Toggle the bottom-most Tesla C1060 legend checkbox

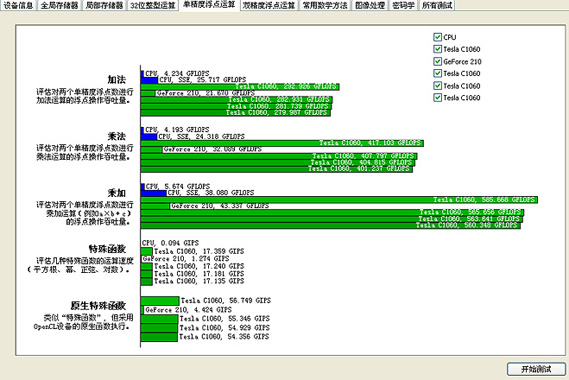pyautogui.click(x=437, y=98)
